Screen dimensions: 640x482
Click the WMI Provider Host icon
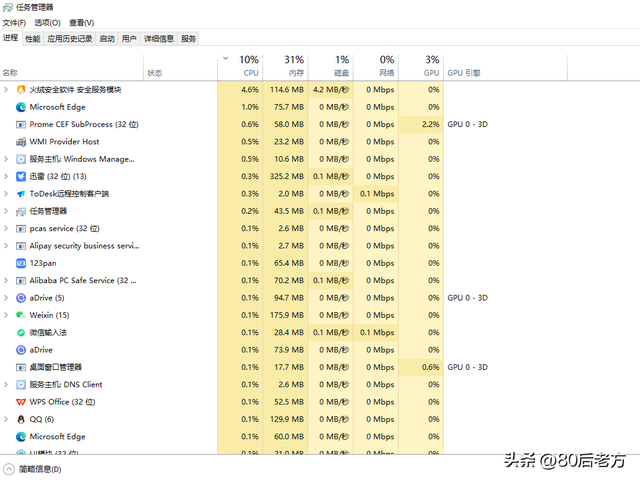click(x=21, y=142)
